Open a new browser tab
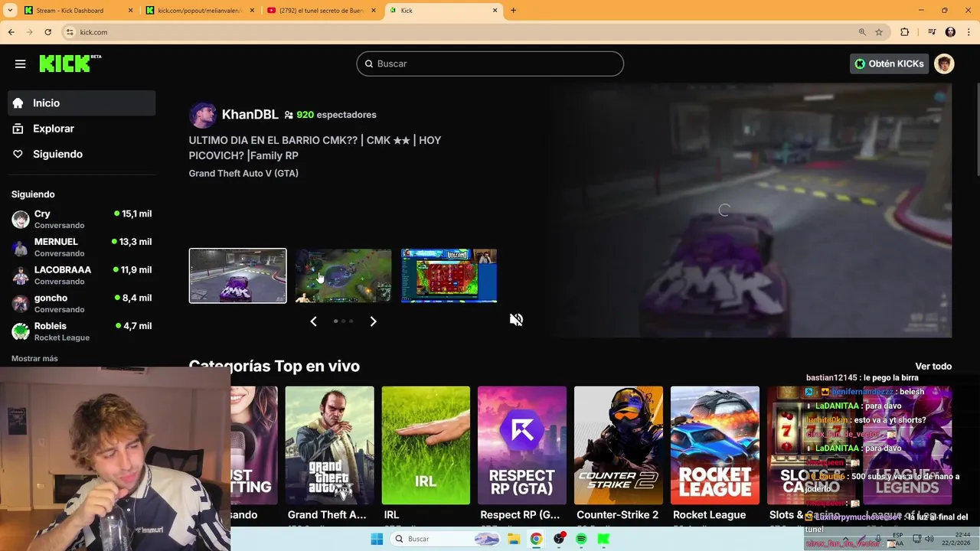The height and width of the screenshot is (551, 980). click(x=513, y=11)
